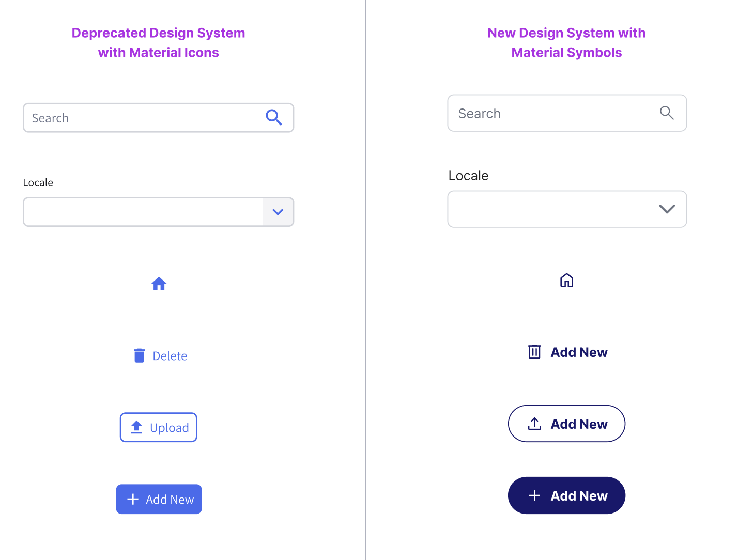
Task: Click the blue magnifier search icon
Action: coord(273,118)
